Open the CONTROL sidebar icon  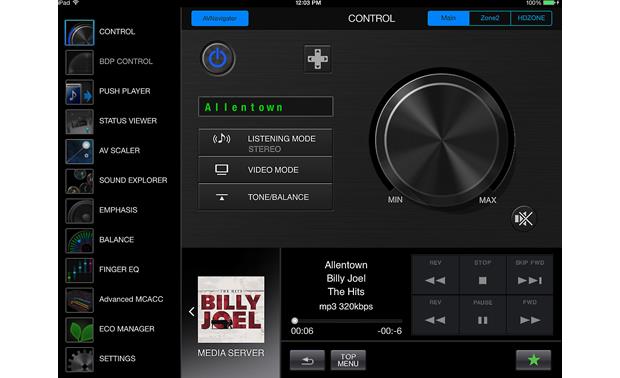coord(79,32)
